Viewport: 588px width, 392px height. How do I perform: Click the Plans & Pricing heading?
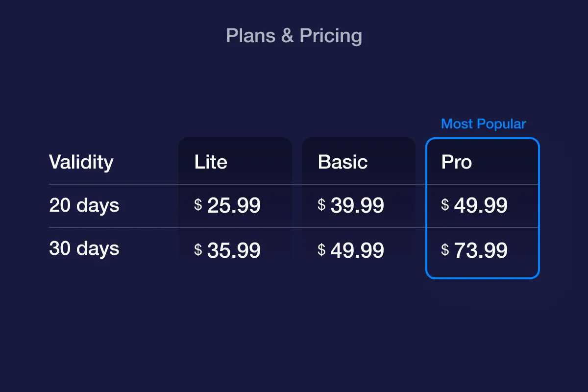pos(294,36)
